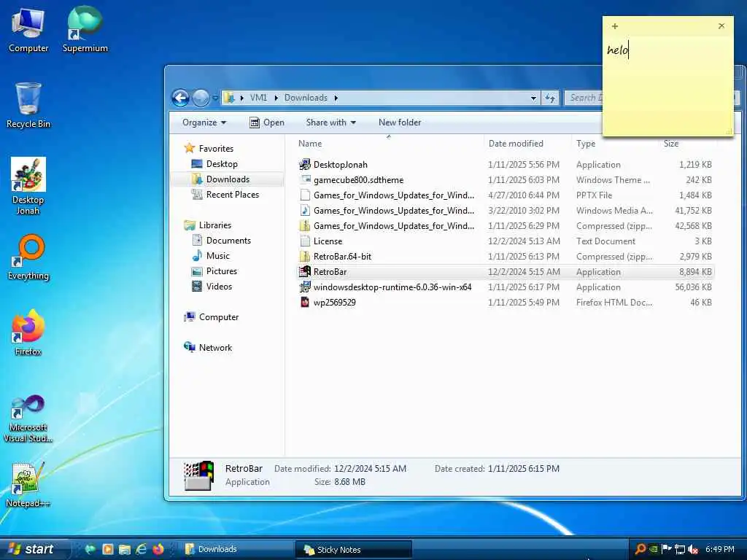Expand the arrow after Downloads in the address bar
Image resolution: width=747 pixels, height=560 pixels.
coord(336,98)
